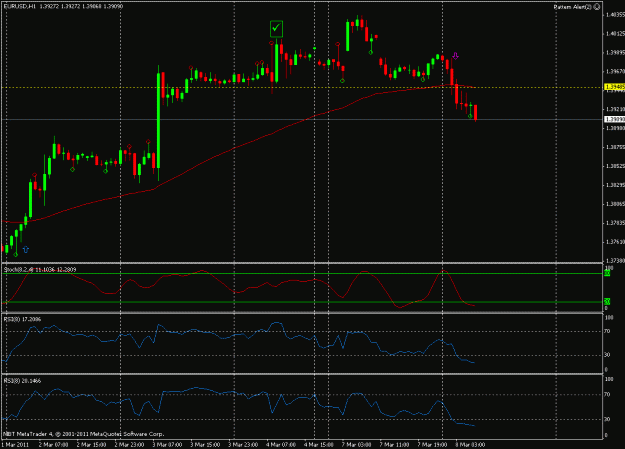Click the 4 Mar 15:00 time label
Viewport: 625px width, 449px height.
(318, 445)
